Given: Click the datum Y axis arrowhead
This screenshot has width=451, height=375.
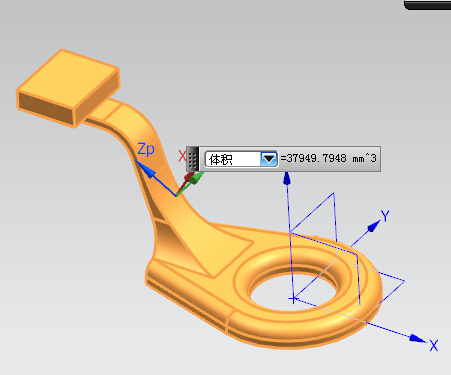Looking at the screenshot, I should click(x=374, y=226).
